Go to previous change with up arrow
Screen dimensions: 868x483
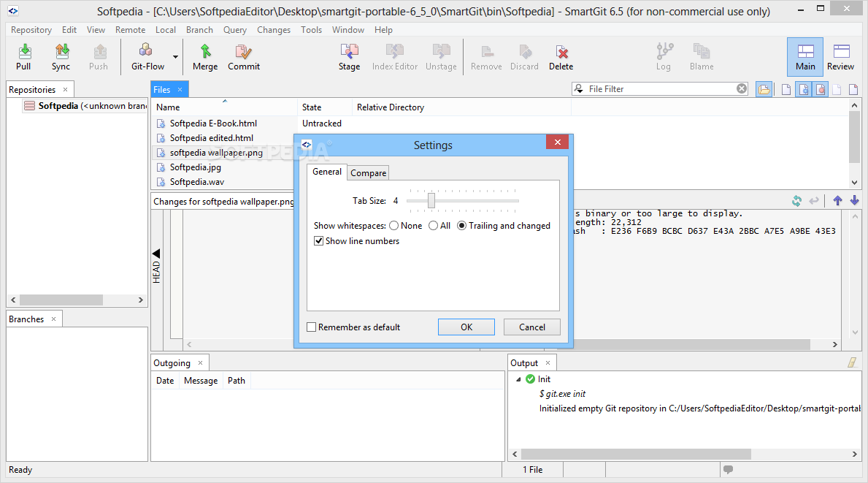837,200
